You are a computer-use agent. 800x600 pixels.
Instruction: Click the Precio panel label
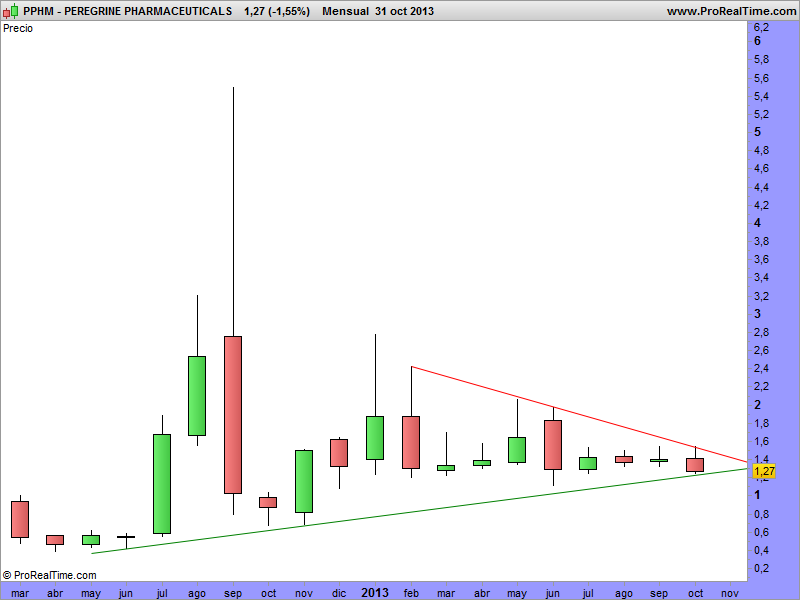[x=18, y=29]
